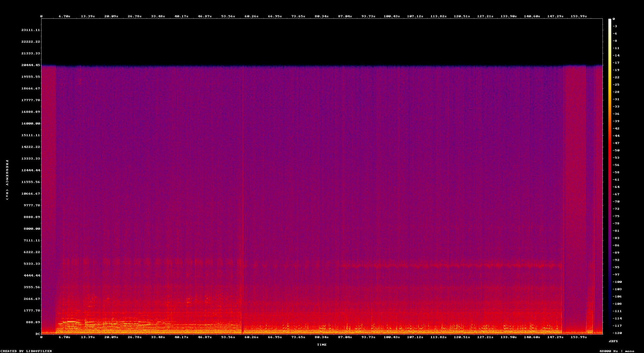This screenshot has height=353, width=644.
Task: Click the 9777.78 frequency axis label
Action: pos(32,205)
